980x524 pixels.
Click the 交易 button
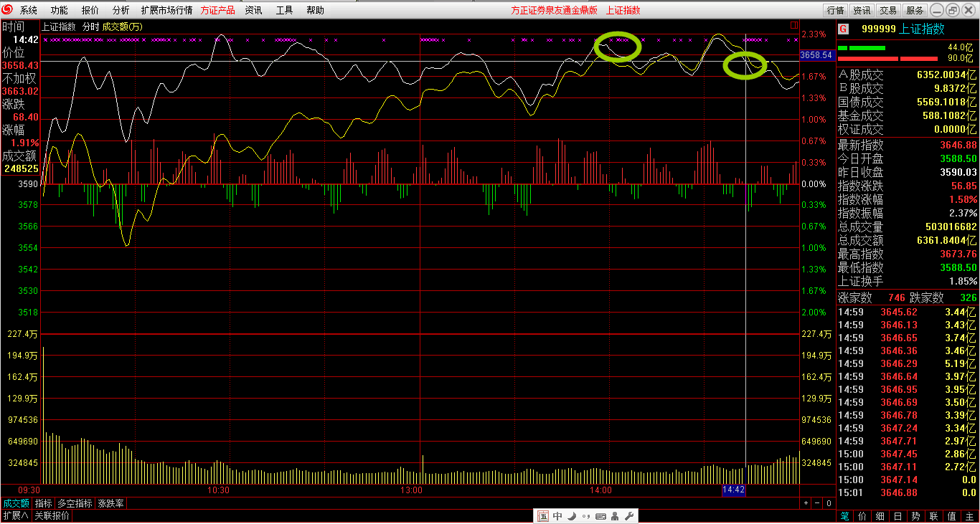[888, 10]
